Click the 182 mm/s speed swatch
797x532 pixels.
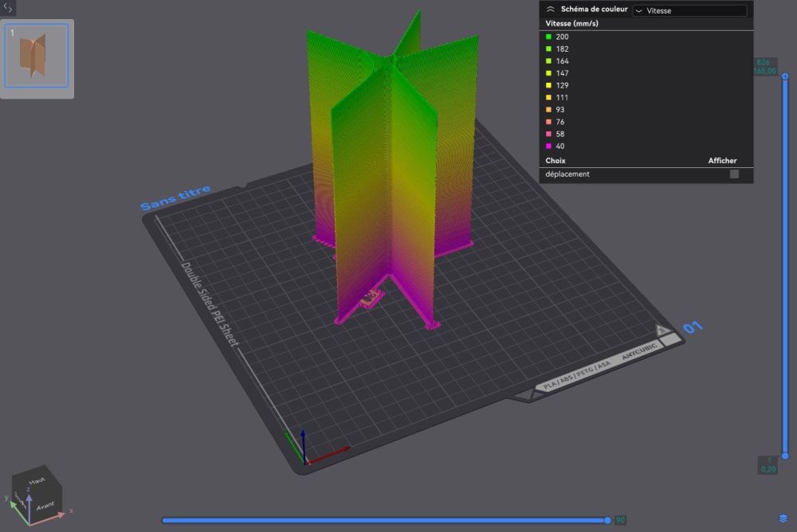548,49
